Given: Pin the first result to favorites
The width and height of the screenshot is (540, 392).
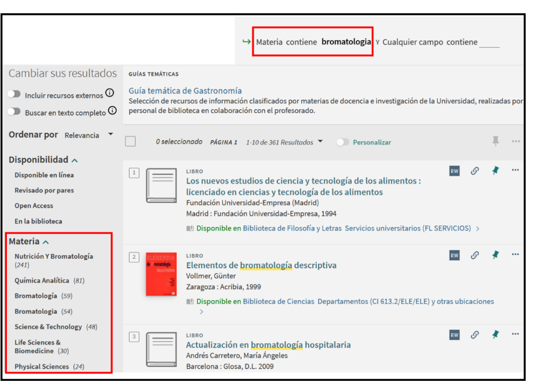Looking at the screenshot, I should [495, 171].
